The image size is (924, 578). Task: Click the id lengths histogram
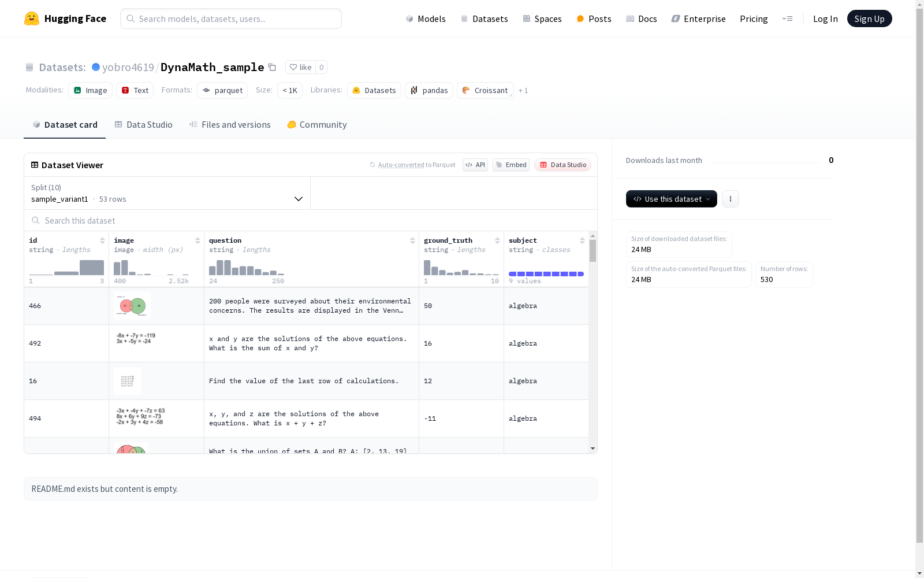tap(66, 268)
